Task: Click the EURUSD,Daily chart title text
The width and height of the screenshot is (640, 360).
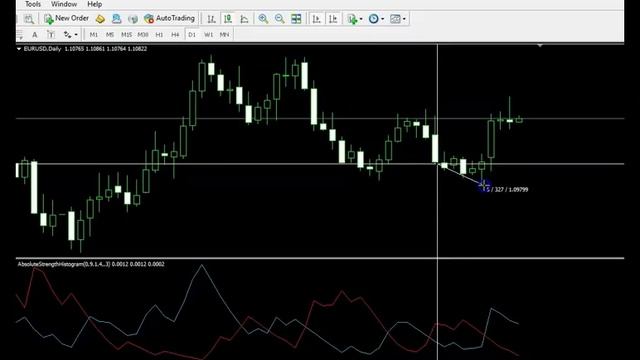Action: (42, 49)
